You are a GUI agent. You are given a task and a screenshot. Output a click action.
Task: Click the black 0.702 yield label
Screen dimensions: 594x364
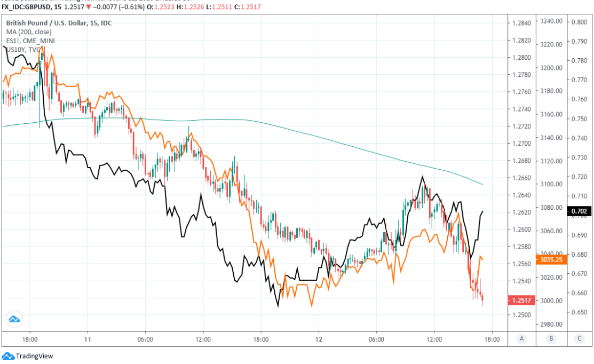pyautogui.click(x=579, y=211)
